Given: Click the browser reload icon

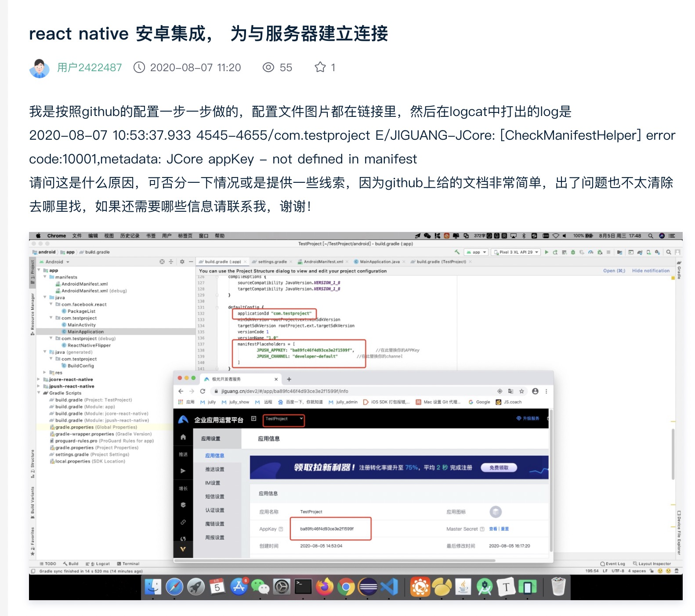Looking at the screenshot, I should 203,391.
